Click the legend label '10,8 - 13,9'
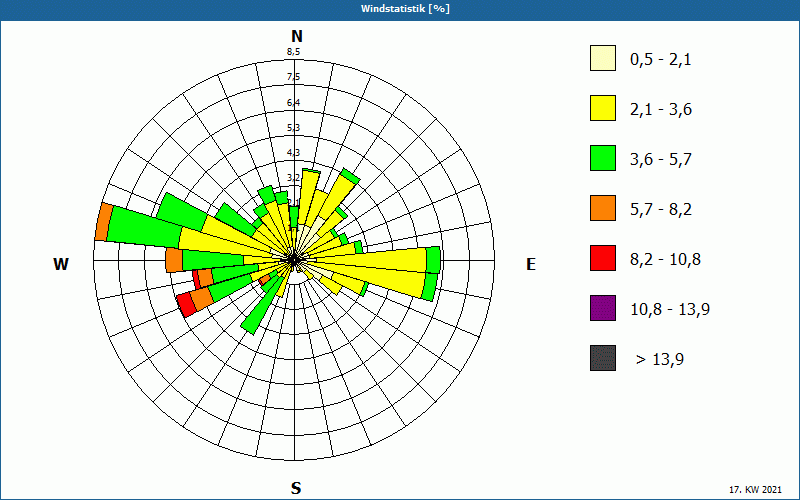The image size is (800, 500). [670, 310]
